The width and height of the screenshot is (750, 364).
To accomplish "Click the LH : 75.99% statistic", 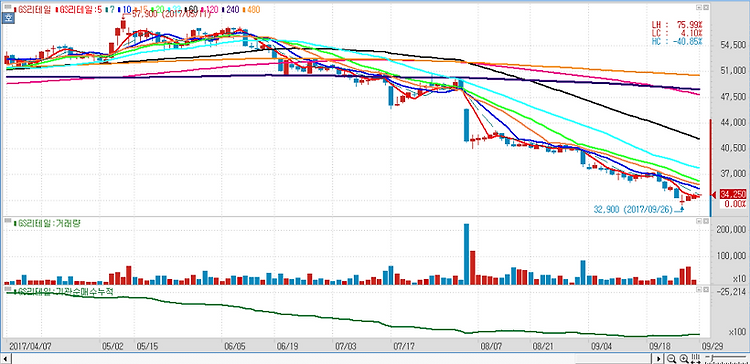I will click(x=677, y=25).
